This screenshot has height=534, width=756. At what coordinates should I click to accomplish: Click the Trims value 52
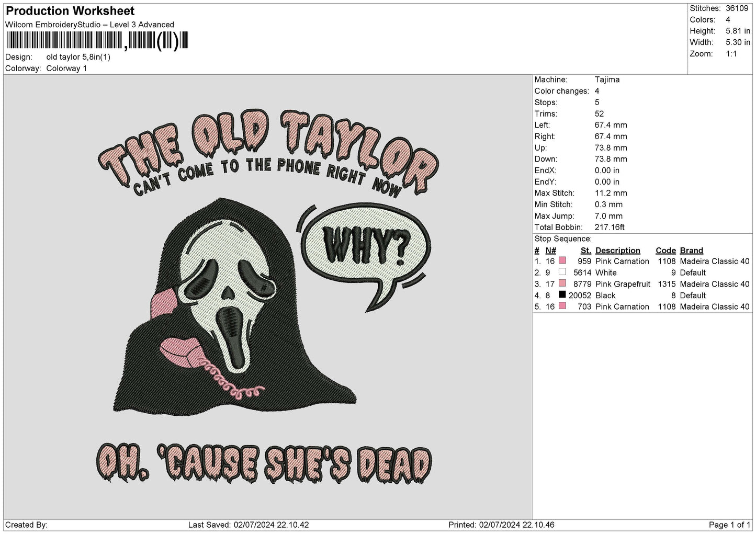click(x=600, y=113)
